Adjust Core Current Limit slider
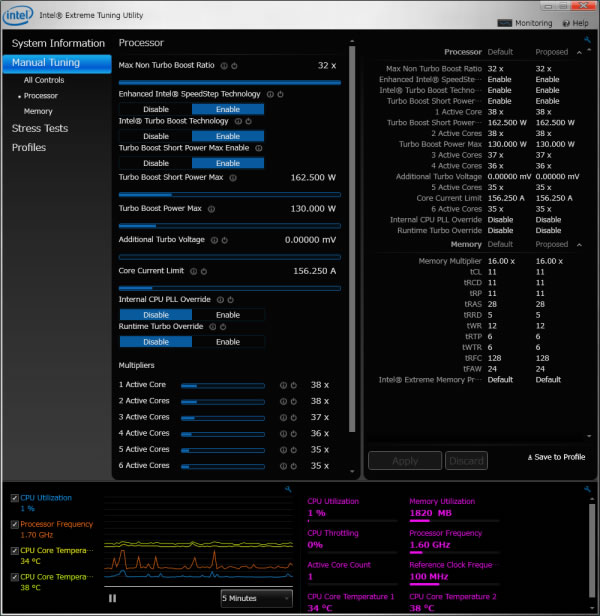The height and width of the screenshot is (616, 600). [229, 288]
